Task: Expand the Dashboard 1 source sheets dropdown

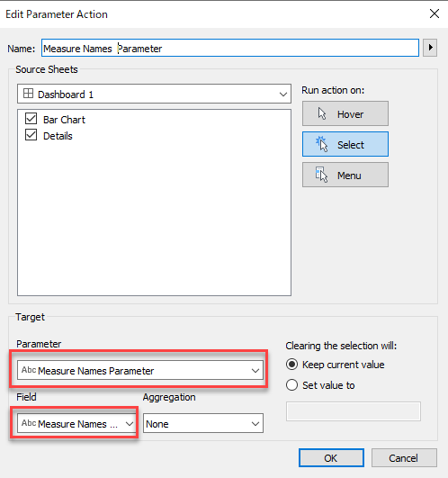Action: (154, 94)
